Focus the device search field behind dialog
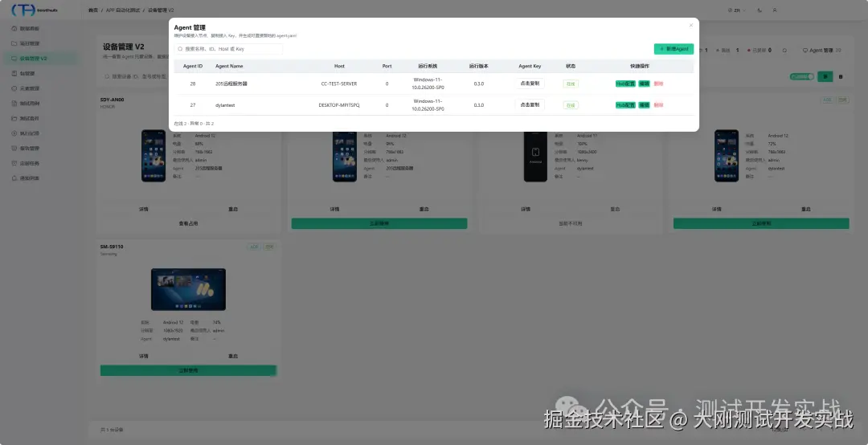Viewport: 868px width, 445px height. [137, 76]
